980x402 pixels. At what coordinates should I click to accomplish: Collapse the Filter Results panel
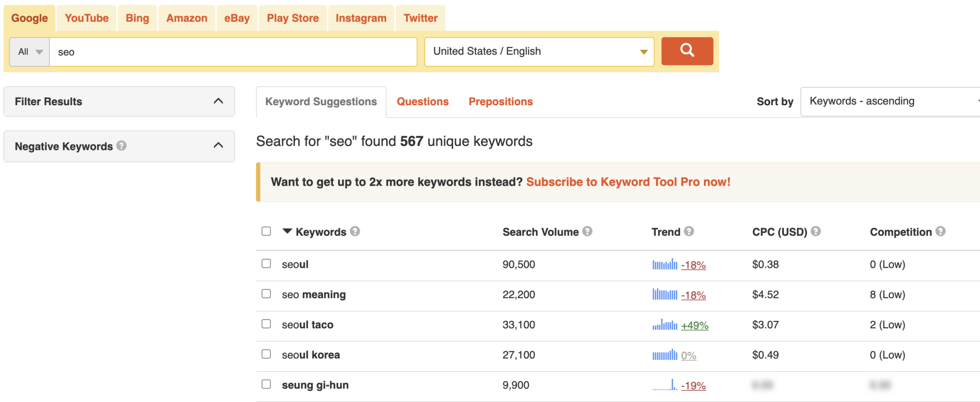[218, 101]
